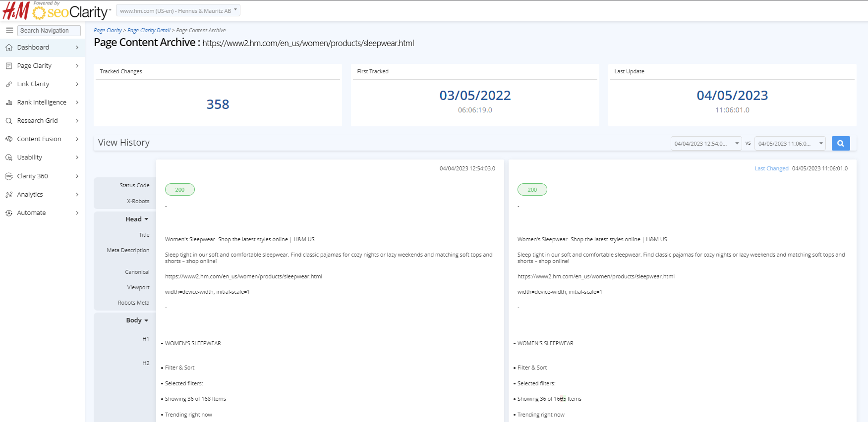Click the Rank Intelligence chart icon
The image size is (868, 422).
pos(9,103)
